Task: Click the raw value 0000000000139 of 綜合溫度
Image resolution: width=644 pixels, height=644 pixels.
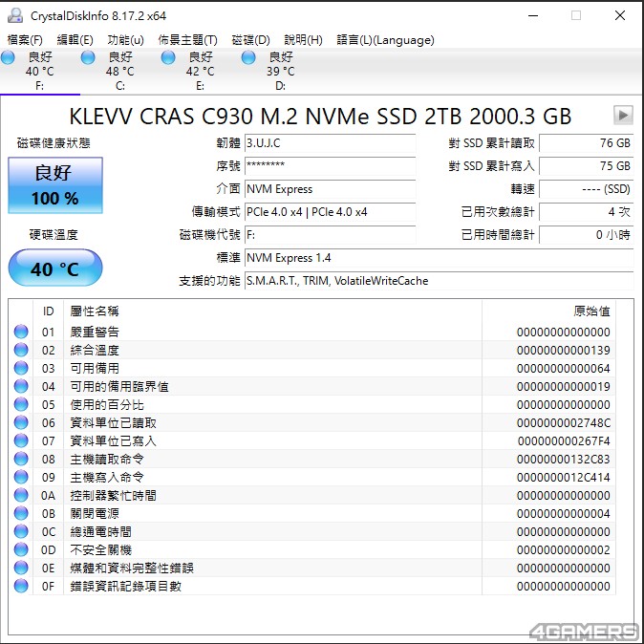Action: pyautogui.click(x=563, y=351)
